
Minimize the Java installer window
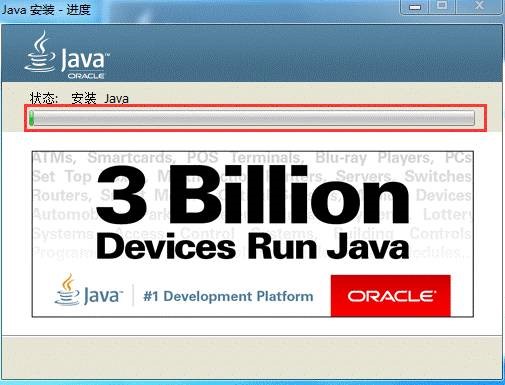(415, 7)
